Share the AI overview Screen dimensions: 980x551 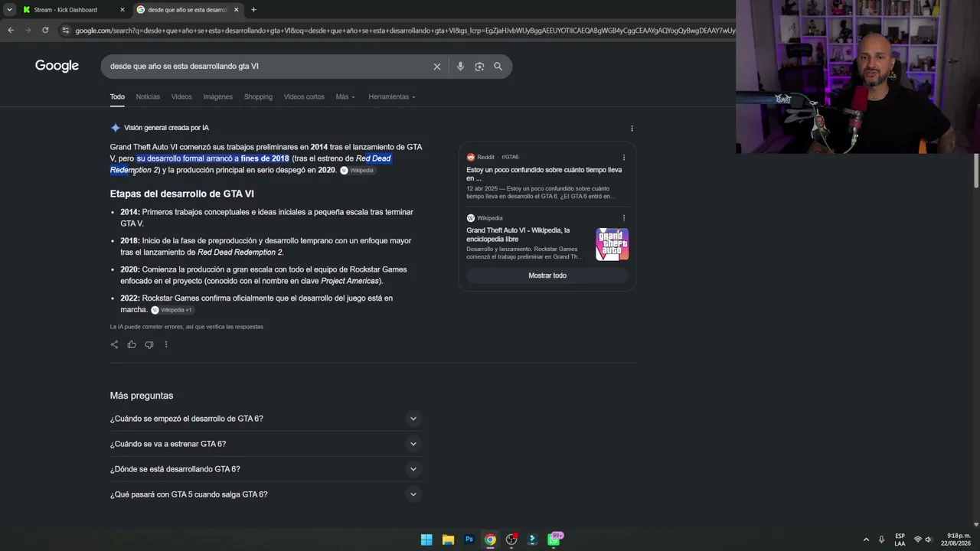tap(114, 344)
